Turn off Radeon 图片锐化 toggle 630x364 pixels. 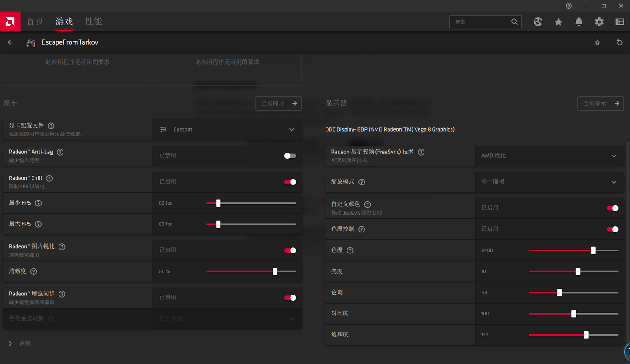(x=290, y=250)
